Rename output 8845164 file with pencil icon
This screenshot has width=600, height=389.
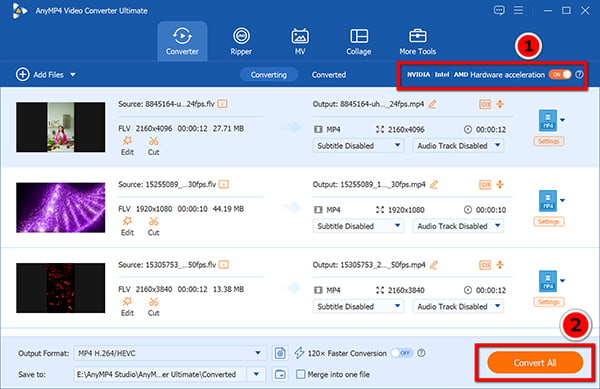tap(432, 104)
